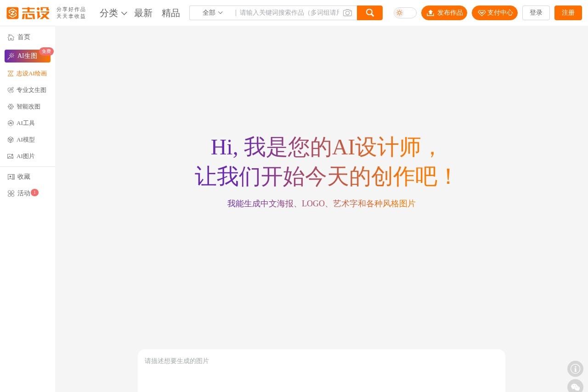
Task: Expand the 分类 categories dropdown
Action: point(113,13)
